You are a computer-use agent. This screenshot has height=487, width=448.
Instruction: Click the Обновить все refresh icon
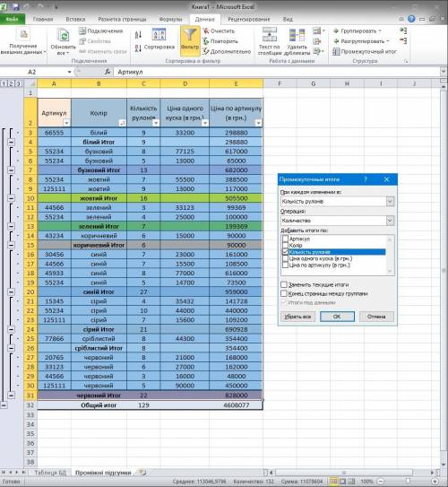tap(64, 35)
